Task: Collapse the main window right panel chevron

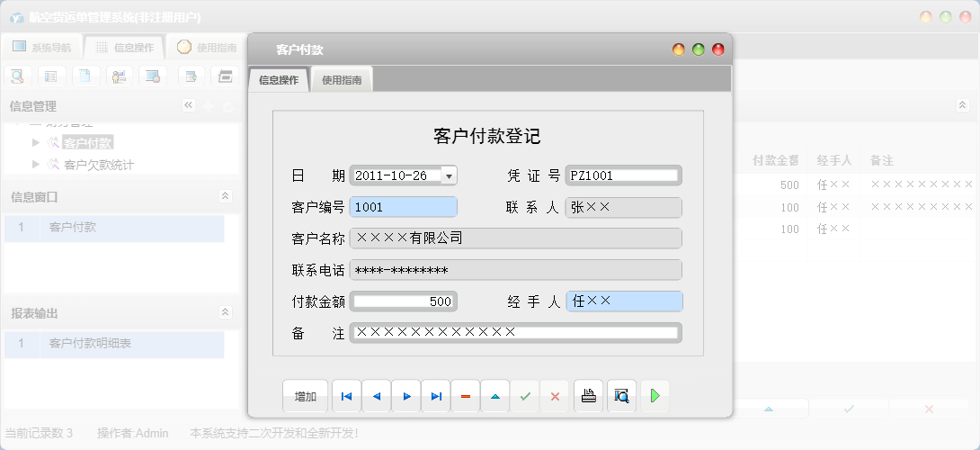Action: click(x=963, y=105)
